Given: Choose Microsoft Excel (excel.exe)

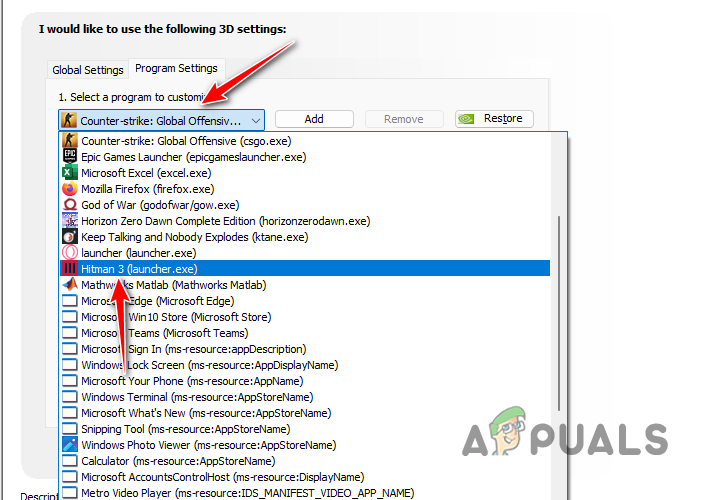Looking at the screenshot, I should pos(305,173).
